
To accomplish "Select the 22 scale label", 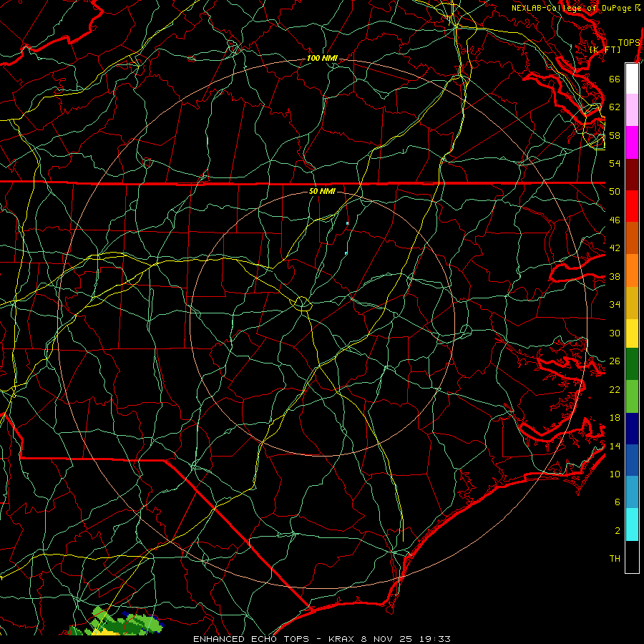I will coord(615,389).
